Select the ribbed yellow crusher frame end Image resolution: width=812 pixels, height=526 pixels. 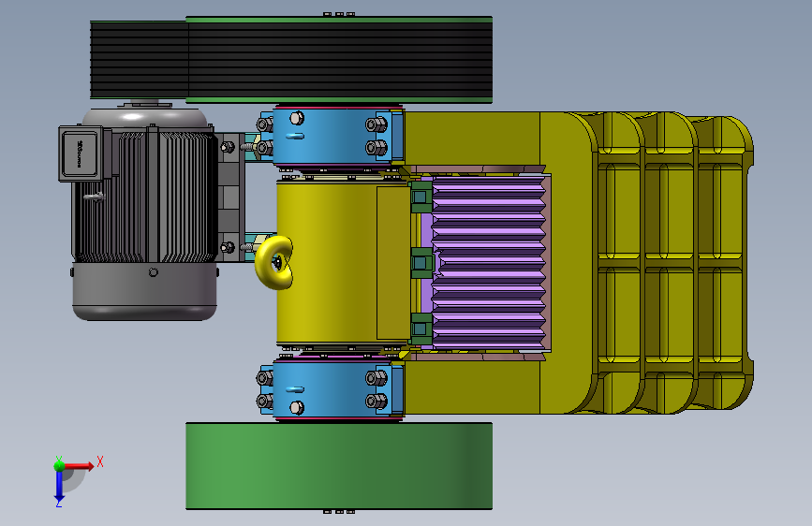point(672,262)
